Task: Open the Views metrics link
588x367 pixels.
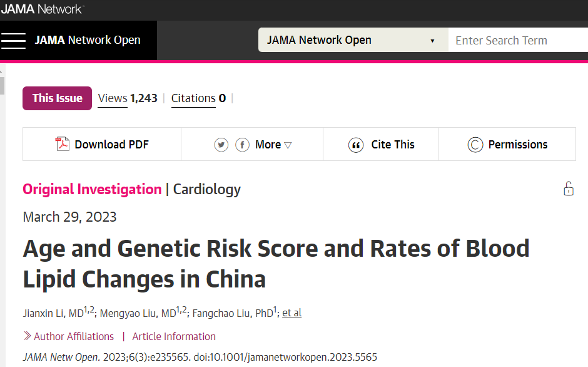Action: 128,98
